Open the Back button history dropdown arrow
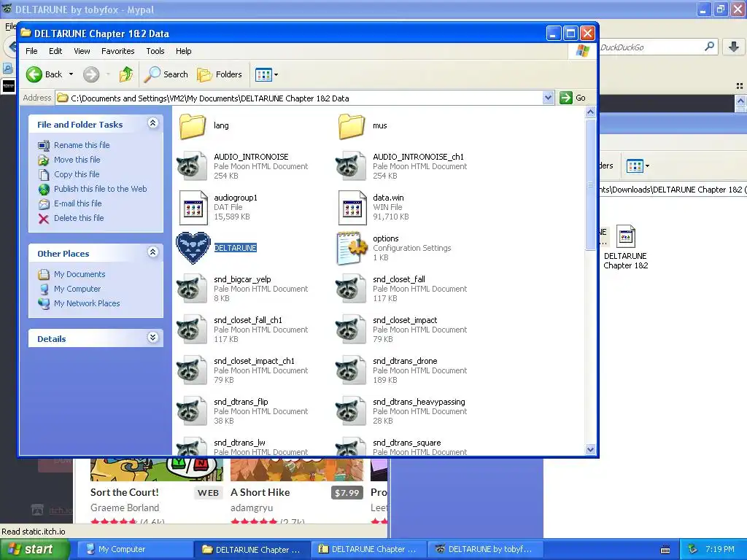The image size is (747, 560). [x=71, y=74]
